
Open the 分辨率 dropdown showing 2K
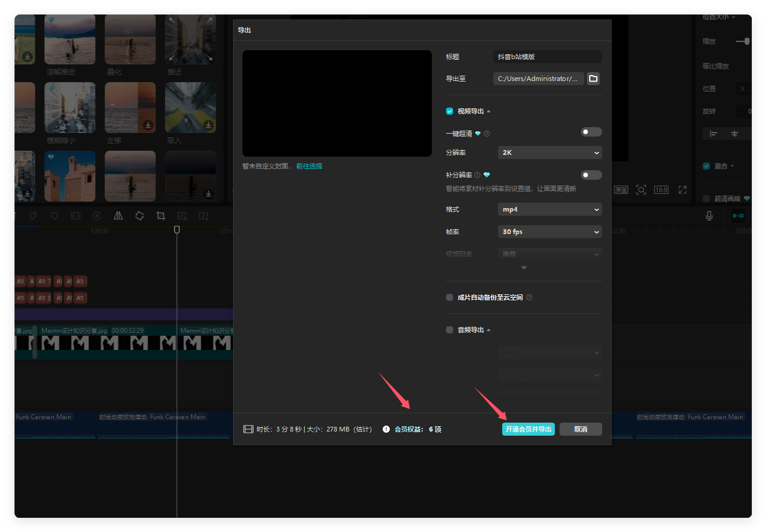pyautogui.click(x=550, y=153)
